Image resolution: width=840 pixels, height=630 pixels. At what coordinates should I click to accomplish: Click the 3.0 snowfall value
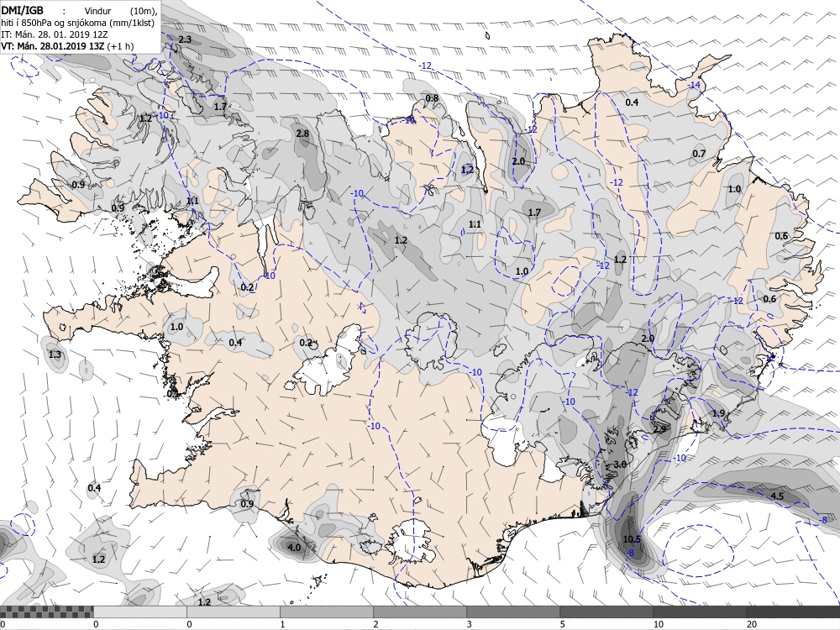pyautogui.click(x=620, y=464)
